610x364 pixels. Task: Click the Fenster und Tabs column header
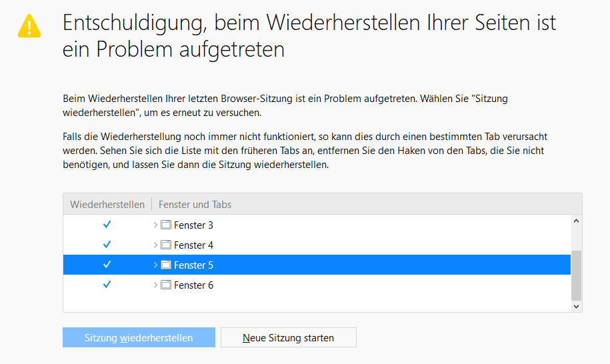pyautogui.click(x=195, y=205)
